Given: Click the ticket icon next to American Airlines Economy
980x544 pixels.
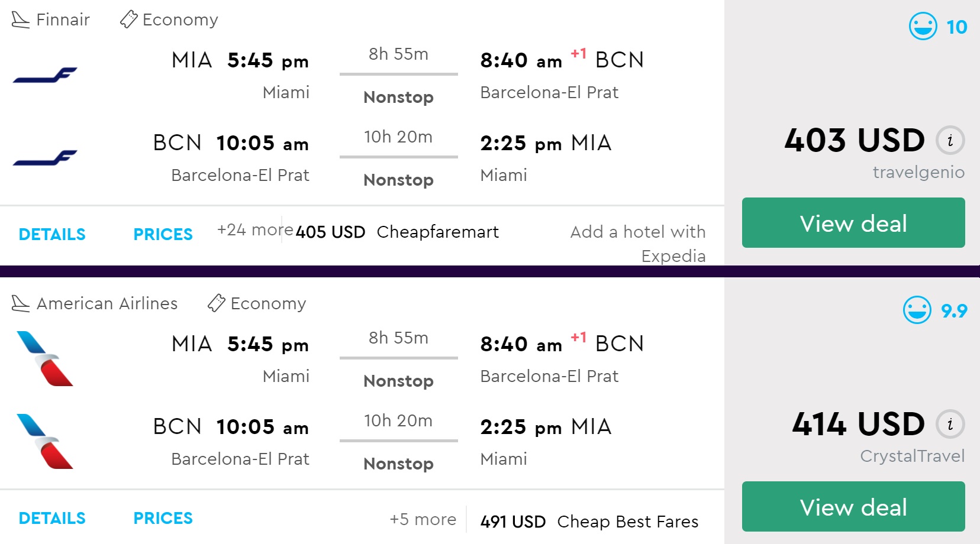Looking at the screenshot, I should pos(216,303).
